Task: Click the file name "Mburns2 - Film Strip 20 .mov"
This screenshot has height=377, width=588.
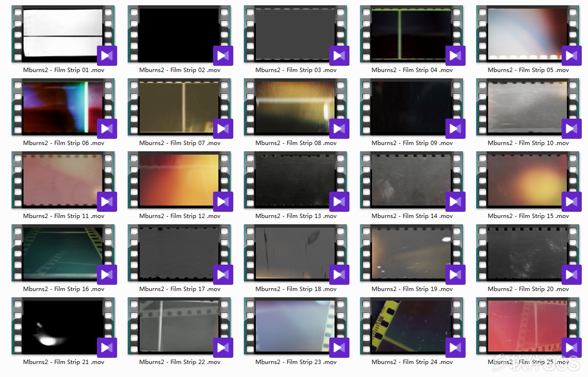Action: click(528, 289)
